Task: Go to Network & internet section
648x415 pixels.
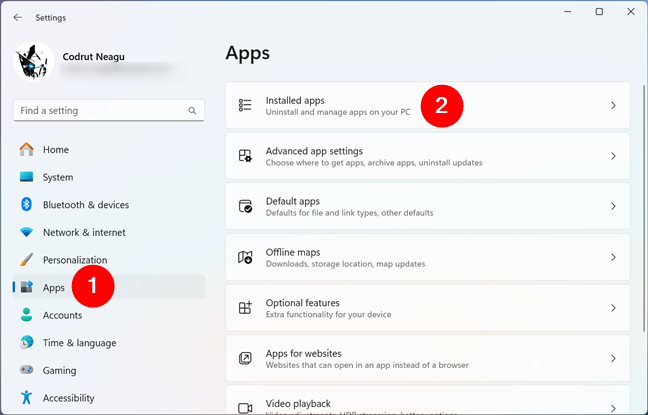Action: pos(84,232)
